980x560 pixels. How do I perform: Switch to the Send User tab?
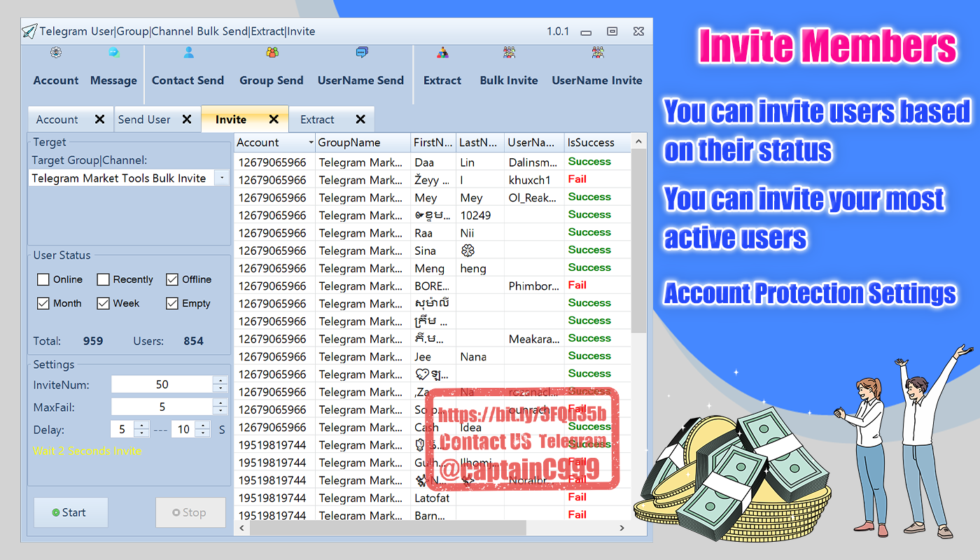coord(144,120)
